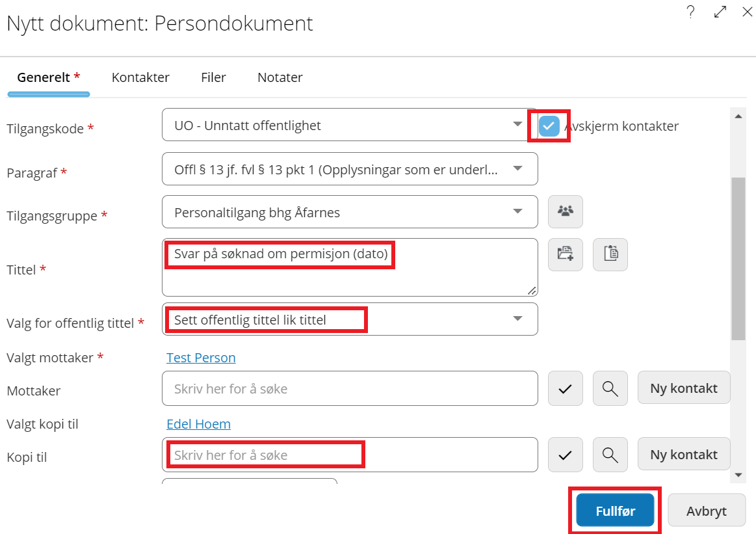Confirm Mottaker with the checkmark icon

(x=565, y=388)
